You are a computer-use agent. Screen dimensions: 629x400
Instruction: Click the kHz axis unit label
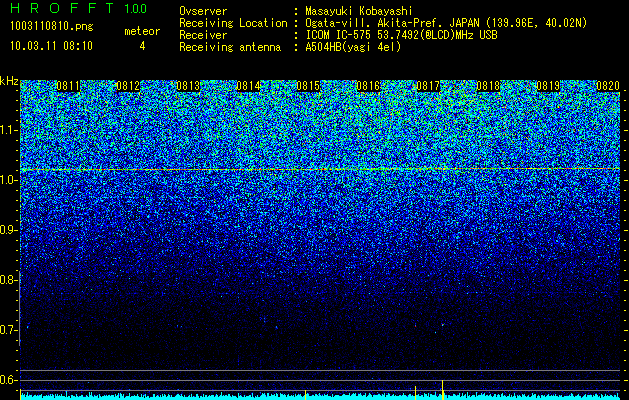9,81
